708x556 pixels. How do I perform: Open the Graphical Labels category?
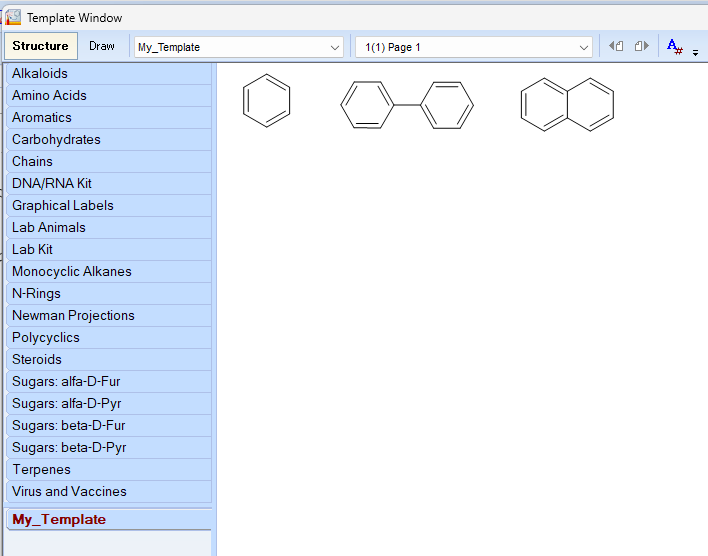[x=109, y=206]
